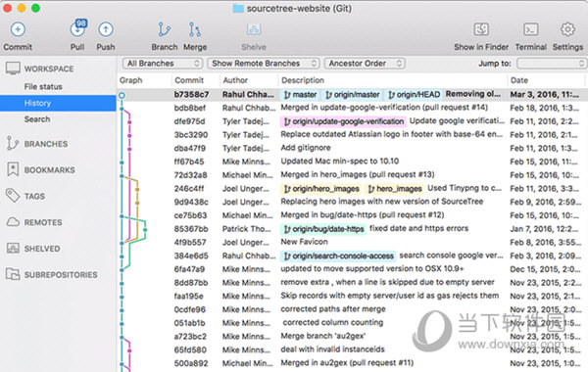Image resolution: width=588 pixels, height=372 pixels.
Task: Expand the BOOKMARKS sidebar section
Action: click(x=50, y=170)
